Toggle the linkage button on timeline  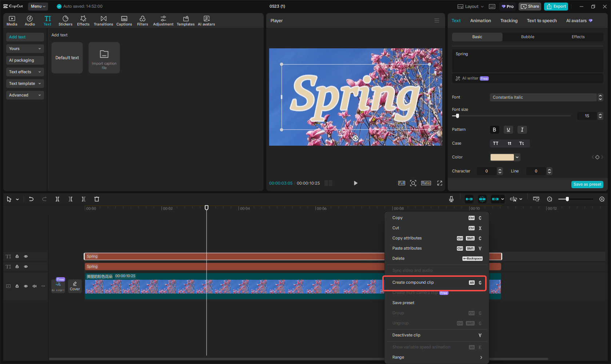point(495,199)
